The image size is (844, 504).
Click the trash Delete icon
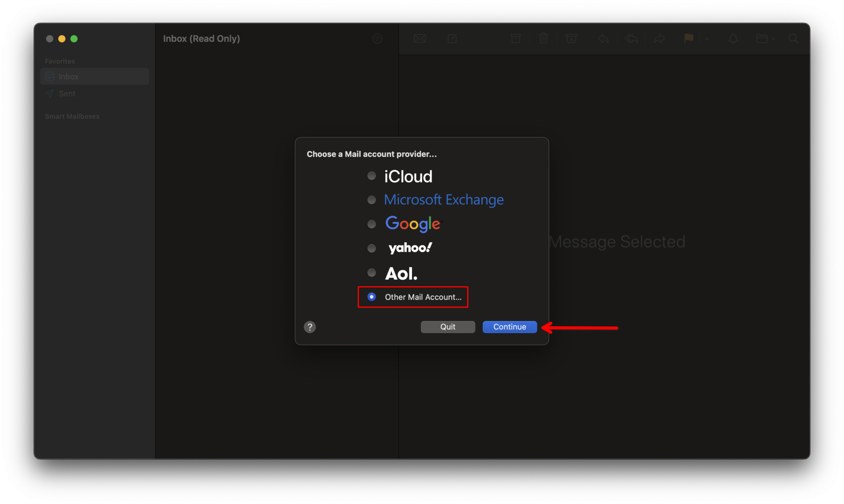click(544, 39)
